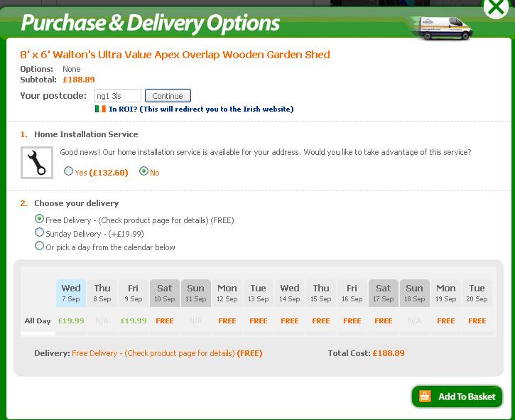
Task: Select Yes (£132.60) for home installation
Action: pos(68,171)
